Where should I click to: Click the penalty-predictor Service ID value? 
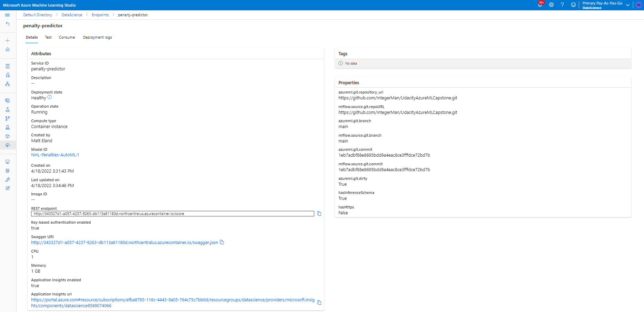tap(48, 69)
